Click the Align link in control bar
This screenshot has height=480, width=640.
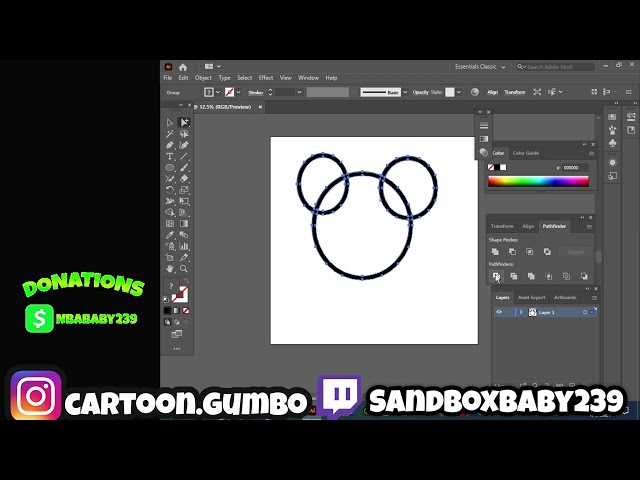pos(492,92)
